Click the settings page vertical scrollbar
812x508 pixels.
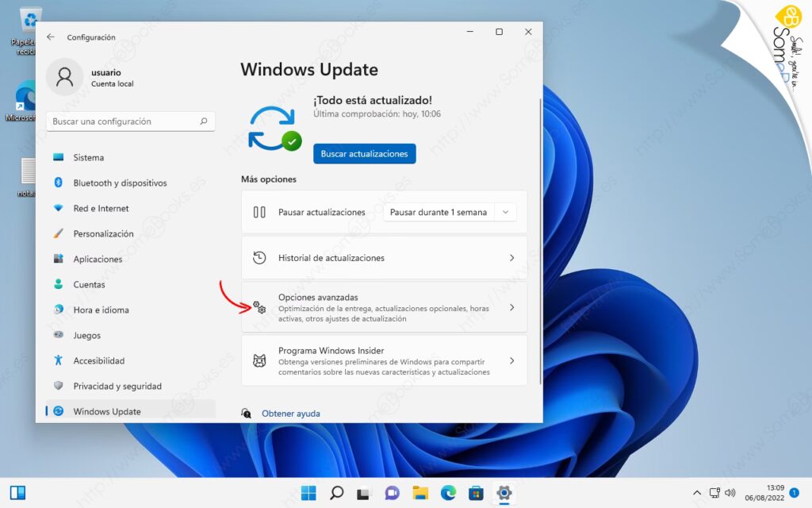tap(540, 238)
